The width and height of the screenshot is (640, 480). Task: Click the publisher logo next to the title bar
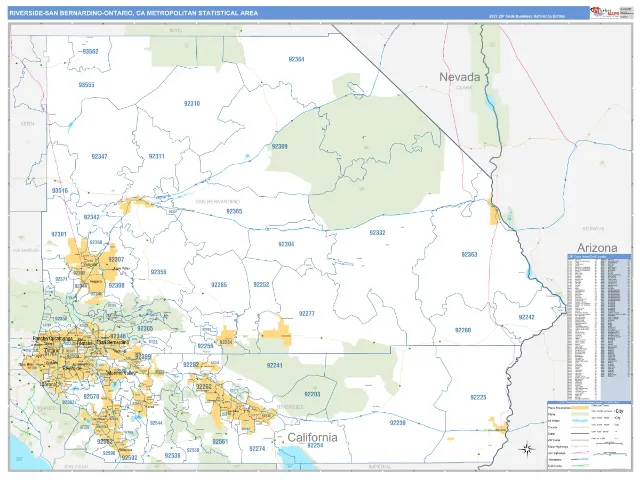click(x=604, y=12)
